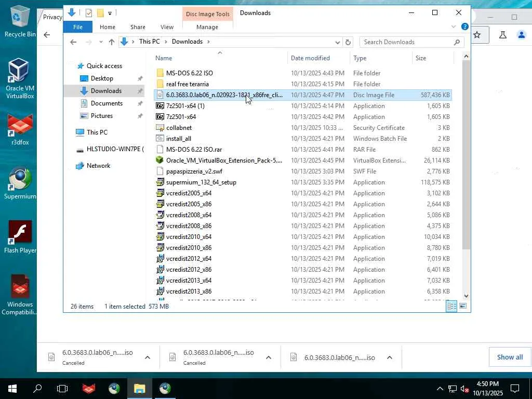
Task: Open Windows Start menu
Action: pyautogui.click(x=12, y=389)
